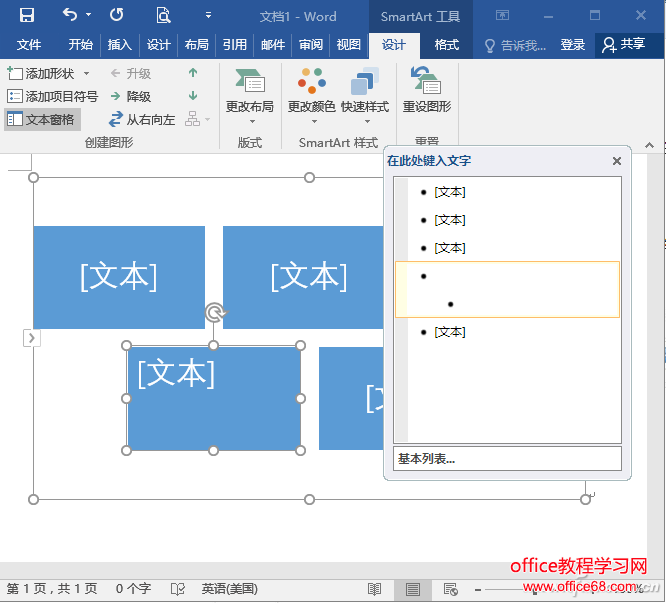Collapse text pane using left edge arrow
666x603 pixels.
pyautogui.click(x=32, y=339)
